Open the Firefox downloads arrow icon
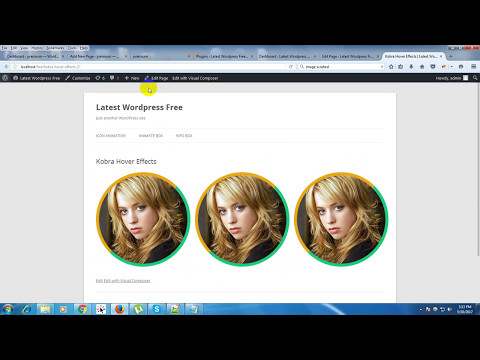 [x=411, y=67]
